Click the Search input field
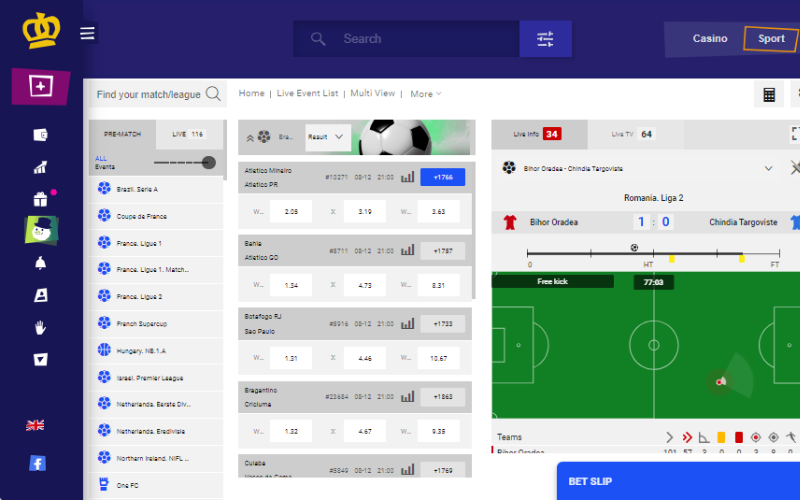Screen dimensions: 800x500 [x=407, y=39]
